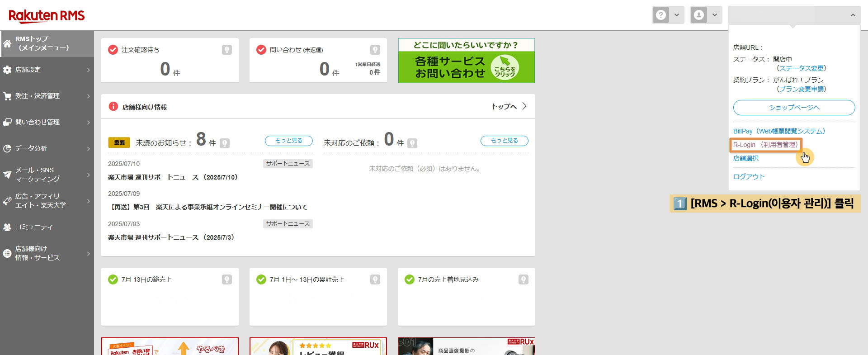Open BillPay（Web帳票閲覧システム） link
Screen dimensions: 868x355
coord(779,131)
